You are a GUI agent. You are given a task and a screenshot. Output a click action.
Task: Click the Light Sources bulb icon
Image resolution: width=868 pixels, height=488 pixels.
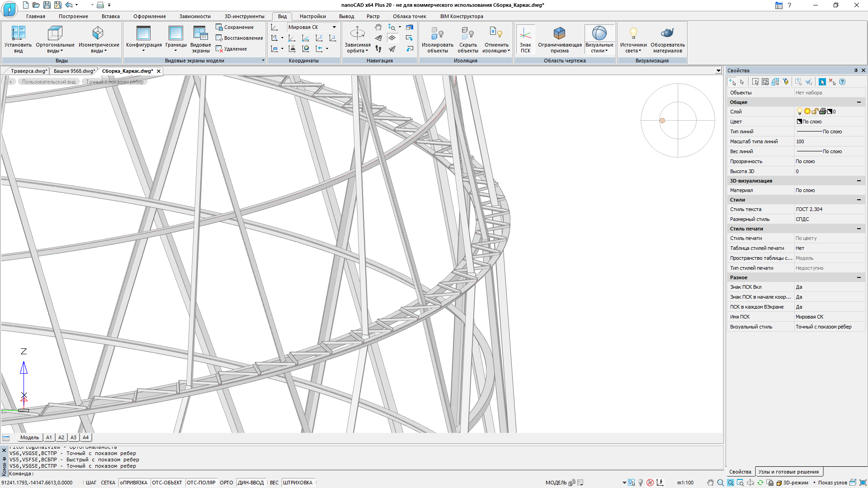[x=633, y=33]
